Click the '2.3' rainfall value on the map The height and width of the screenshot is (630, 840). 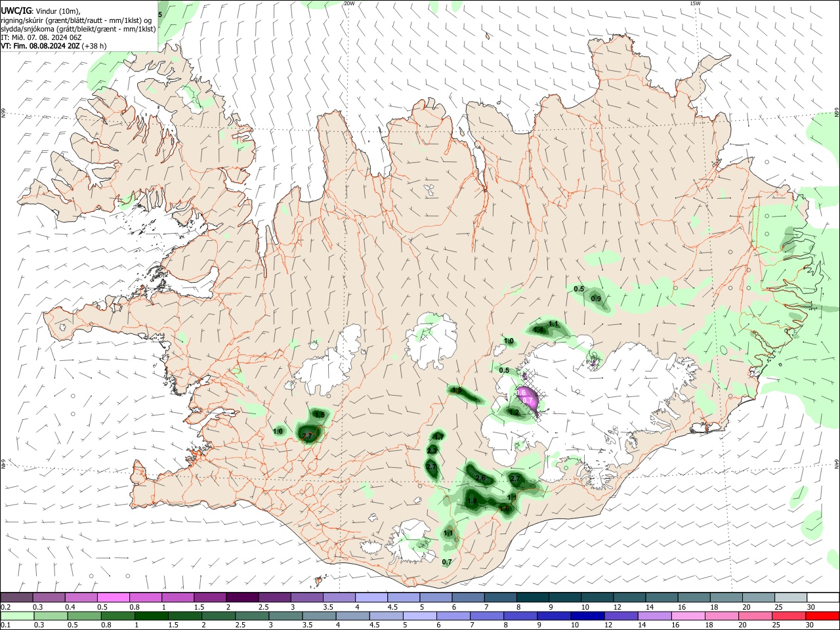click(432, 450)
